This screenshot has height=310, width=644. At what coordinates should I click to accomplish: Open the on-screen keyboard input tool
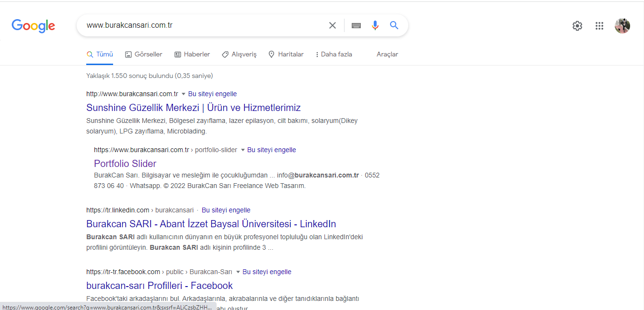point(356,25)
